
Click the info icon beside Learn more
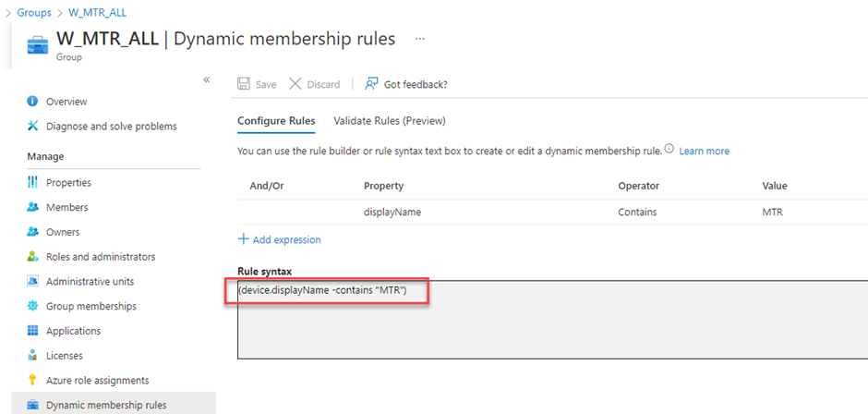coord(669,150)
